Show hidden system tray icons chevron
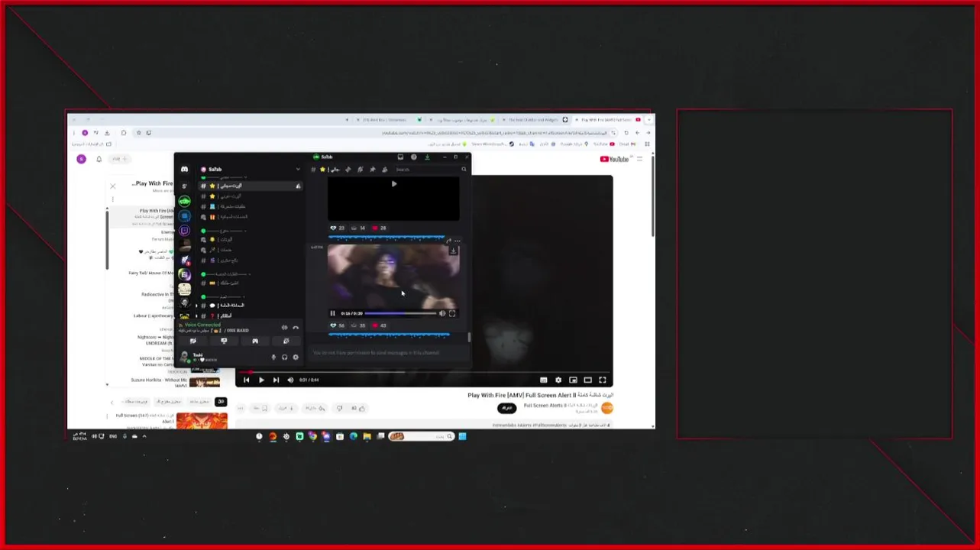Viewport: 980px width, 550px height. (x=144, y=436)
